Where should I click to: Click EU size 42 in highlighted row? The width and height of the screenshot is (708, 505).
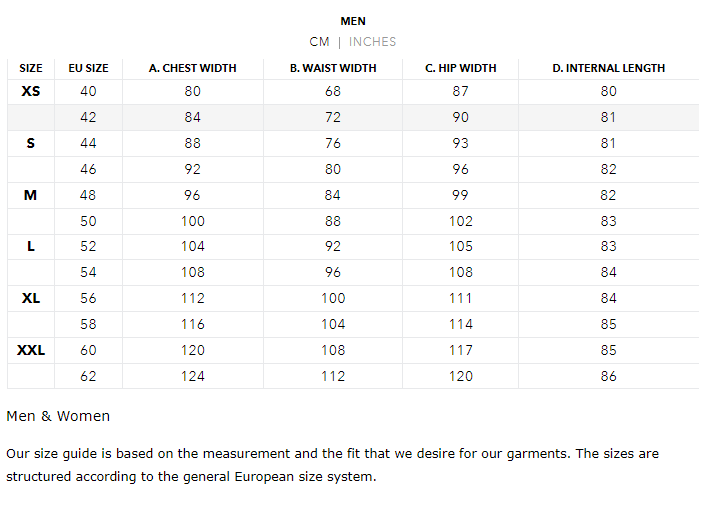[x=88, y=117]
